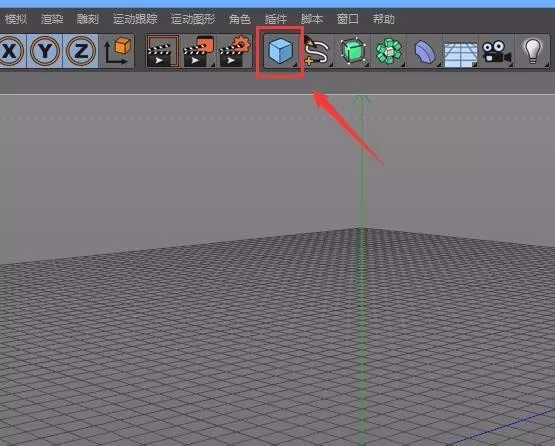Open the 脚本 menu
The width and height of the screenshot is (555, 446).
(312, 19)
